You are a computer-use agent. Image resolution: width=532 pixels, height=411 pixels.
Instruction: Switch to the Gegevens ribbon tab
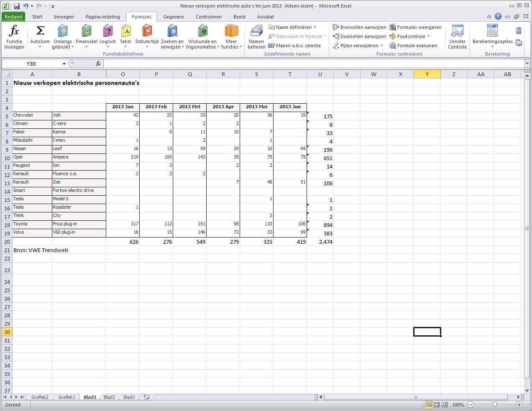click(174, 17)
